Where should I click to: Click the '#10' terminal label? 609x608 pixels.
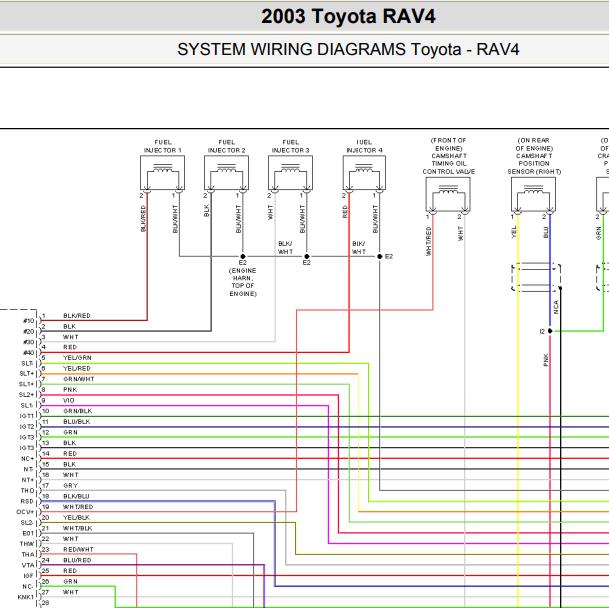pyautogui.click(x=29, y=321)
